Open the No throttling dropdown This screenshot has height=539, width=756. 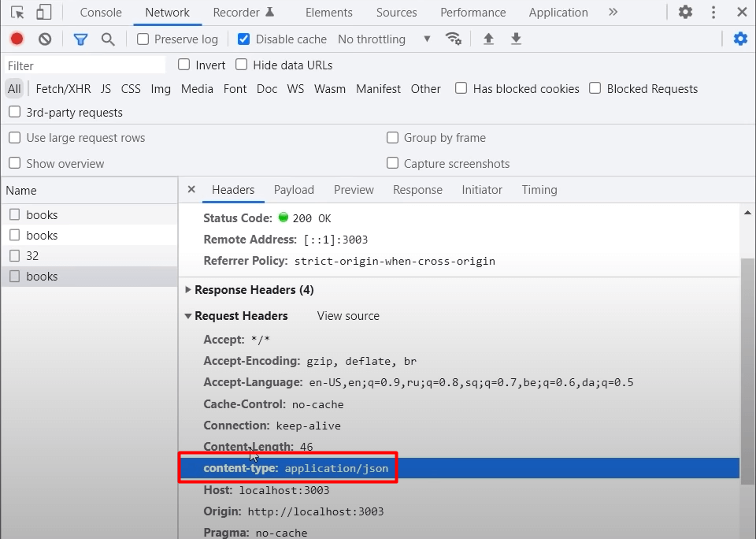pyautogui.click(x=384, y=39)
